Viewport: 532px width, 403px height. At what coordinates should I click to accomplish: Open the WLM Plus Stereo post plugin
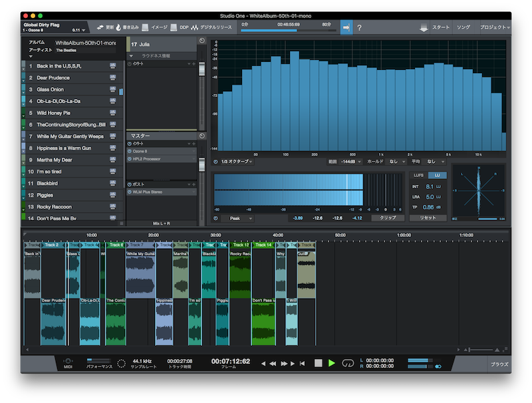tap(162, 192)
